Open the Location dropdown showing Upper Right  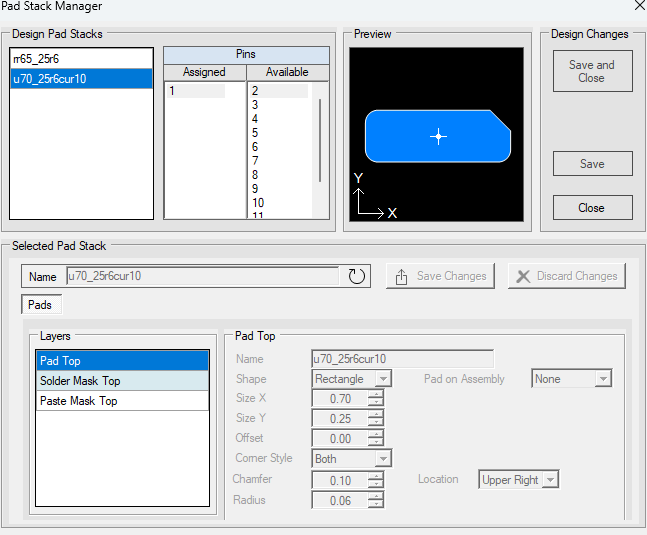click(x=549, y=480)
